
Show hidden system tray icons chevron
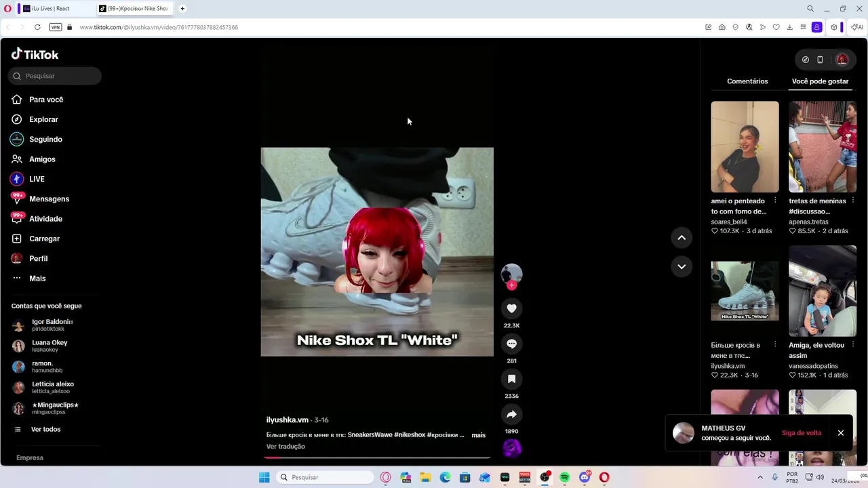point(759,477)
